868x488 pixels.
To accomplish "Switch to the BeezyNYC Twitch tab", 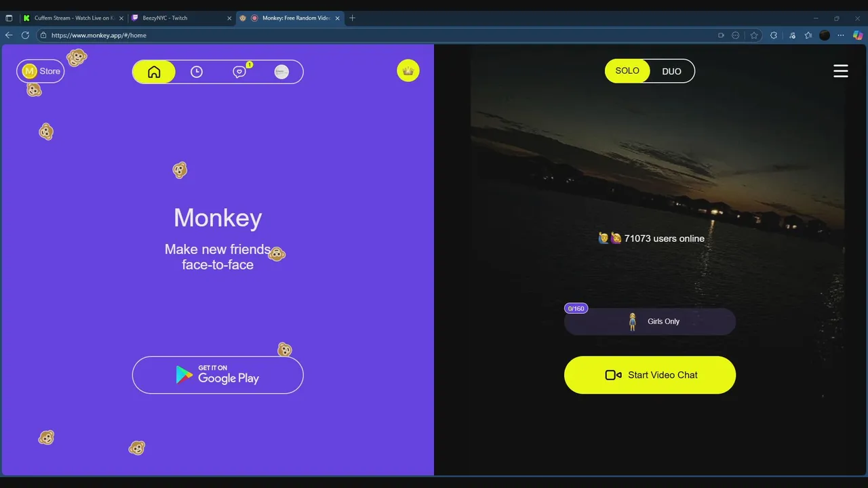I will (180, 18).
